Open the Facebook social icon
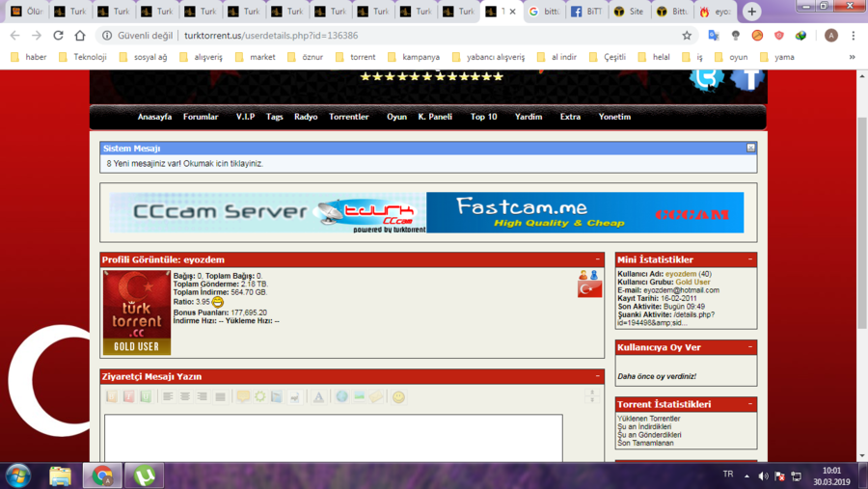The width and height of the screenshot is (868, 489). [x=747, y=79]
